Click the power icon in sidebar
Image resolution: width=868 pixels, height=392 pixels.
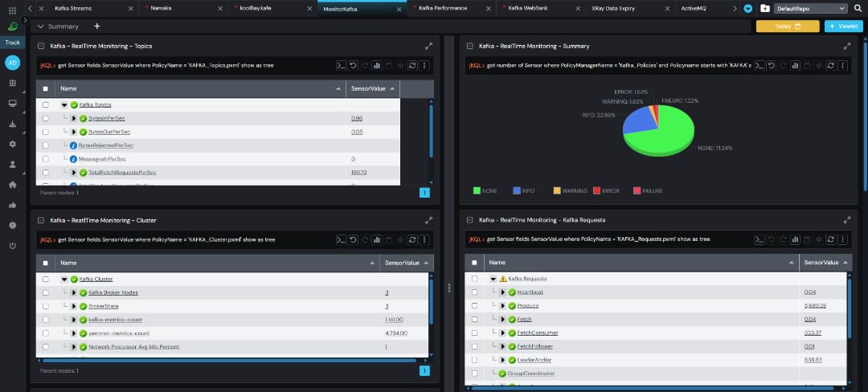tap(12, 246)
